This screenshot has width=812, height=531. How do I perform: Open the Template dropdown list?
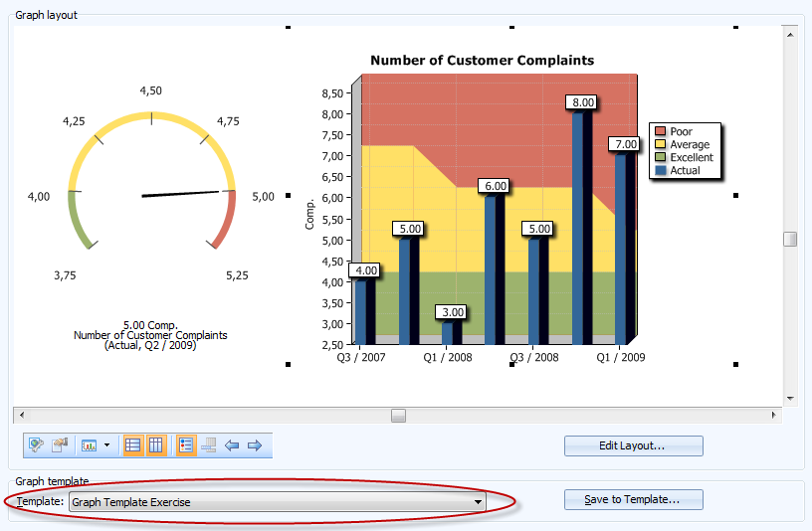(478, 502)
